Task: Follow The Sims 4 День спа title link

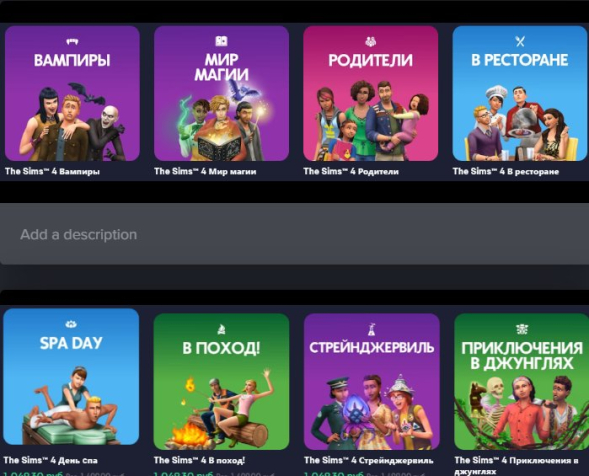Action: click(50, 460)
